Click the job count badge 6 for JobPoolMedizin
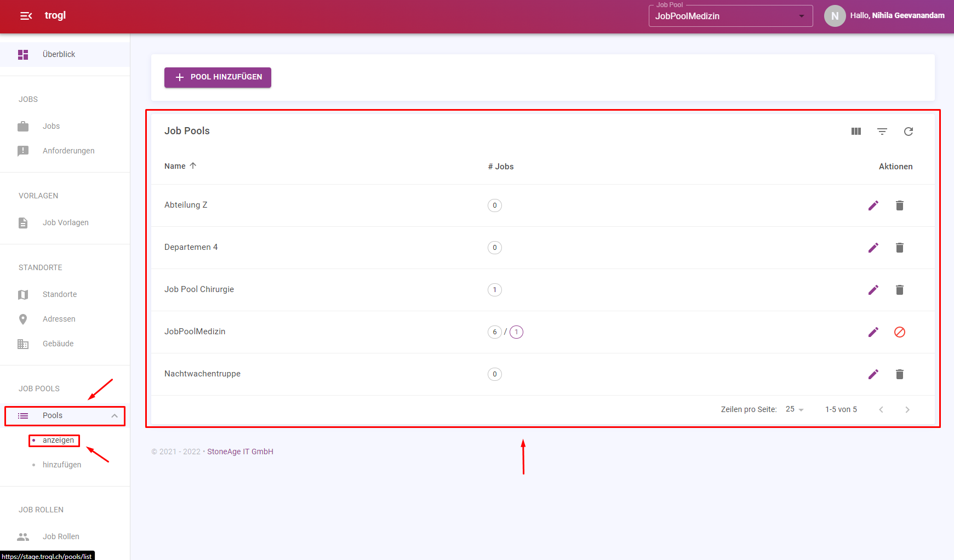The image size is (954, 560). click(495, 332)
